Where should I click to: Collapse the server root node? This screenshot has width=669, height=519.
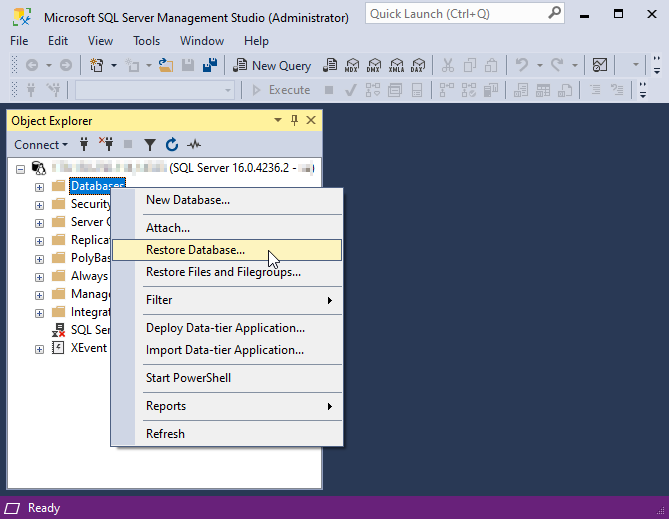pyautogui.click(x=20, y=169)
